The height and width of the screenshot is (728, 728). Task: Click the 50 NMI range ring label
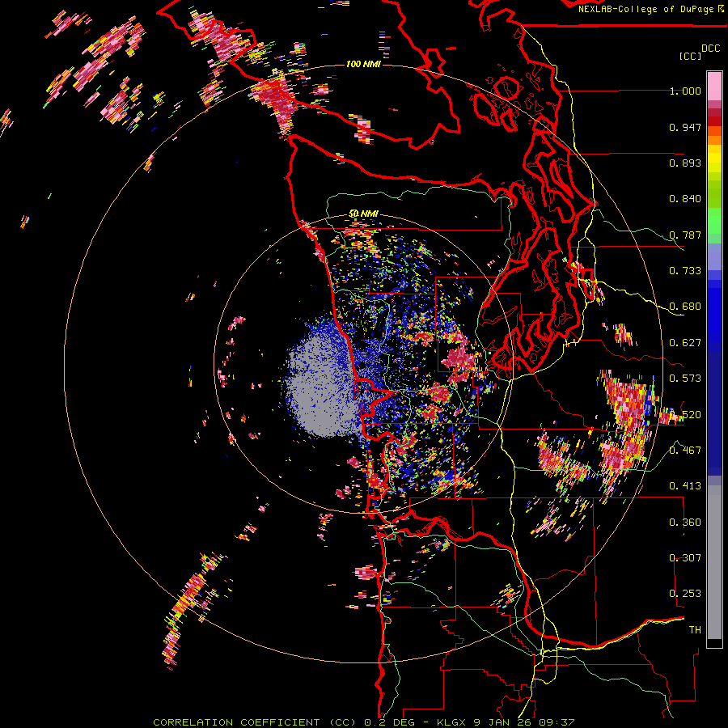pos(363,214)
